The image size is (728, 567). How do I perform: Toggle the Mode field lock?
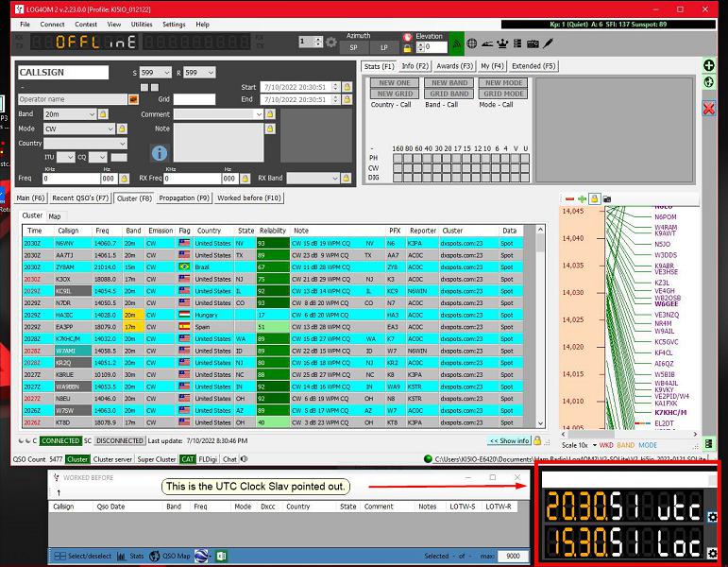pos(122,129)
